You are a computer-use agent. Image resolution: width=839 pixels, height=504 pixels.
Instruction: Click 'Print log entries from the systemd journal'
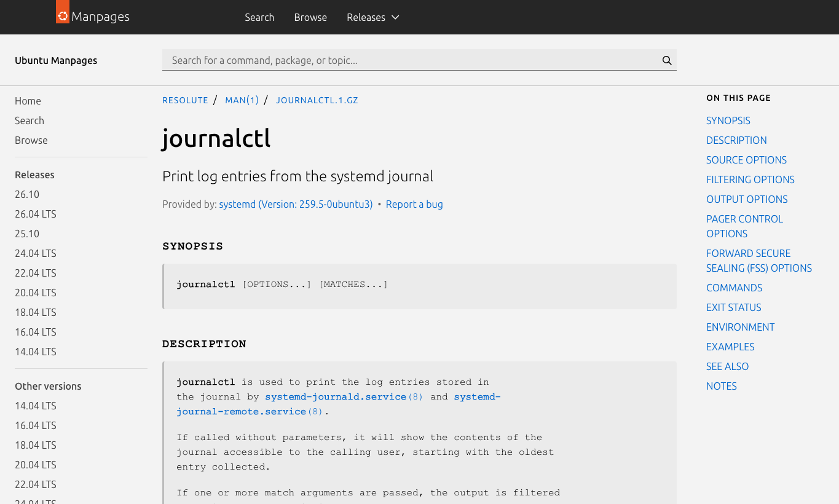[x=297, y=176]
